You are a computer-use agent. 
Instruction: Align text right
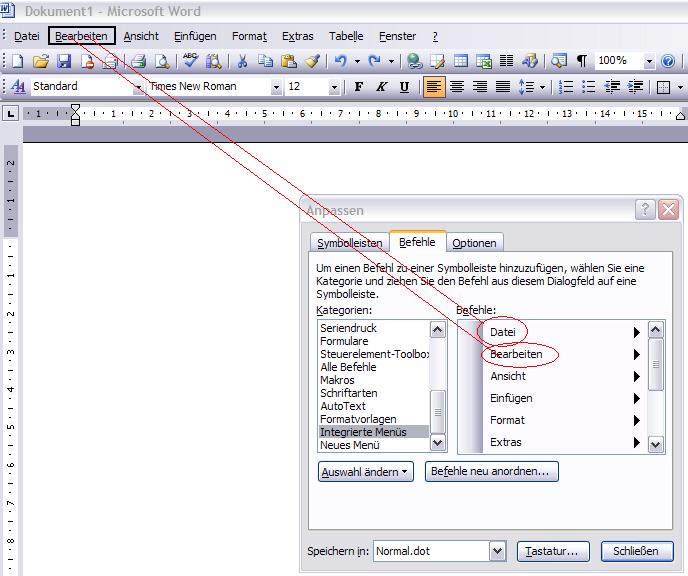pyautogui.click(x=480, y=86)
